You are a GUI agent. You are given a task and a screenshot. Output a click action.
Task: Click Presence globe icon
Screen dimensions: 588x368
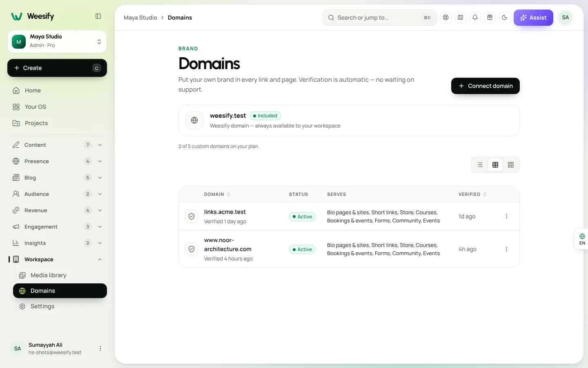tap(16, 161)
